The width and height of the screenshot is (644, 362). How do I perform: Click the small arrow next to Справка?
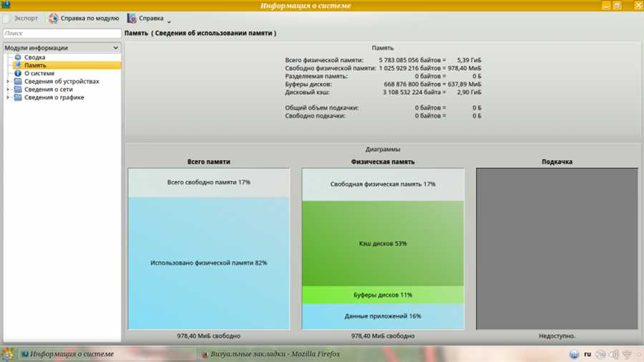pos(169,21)
